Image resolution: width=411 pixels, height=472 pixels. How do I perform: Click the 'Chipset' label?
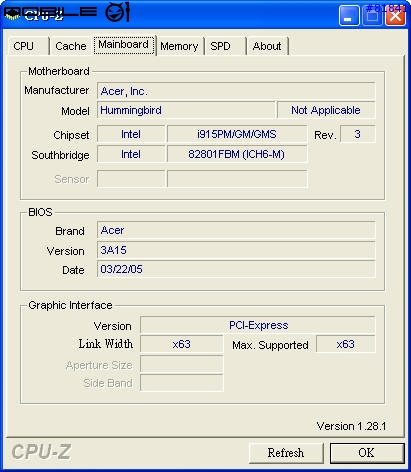[71, 135]
